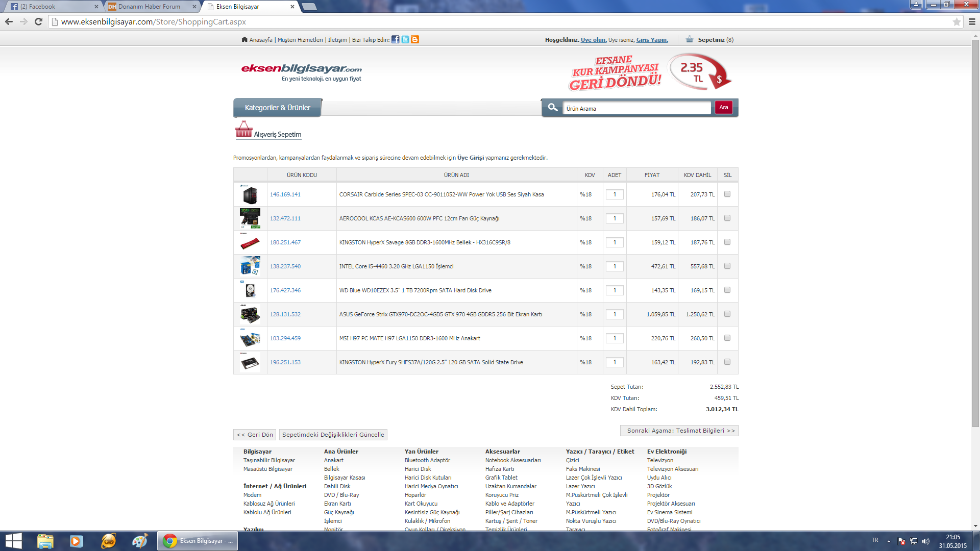Open Intel Core i5-4460 thumbnail
The height and width of the screenshot is (551, 980).
tap(250, 266)
